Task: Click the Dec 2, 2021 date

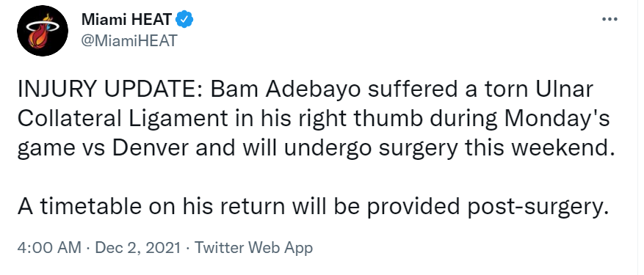Action: tap(137, 248)
